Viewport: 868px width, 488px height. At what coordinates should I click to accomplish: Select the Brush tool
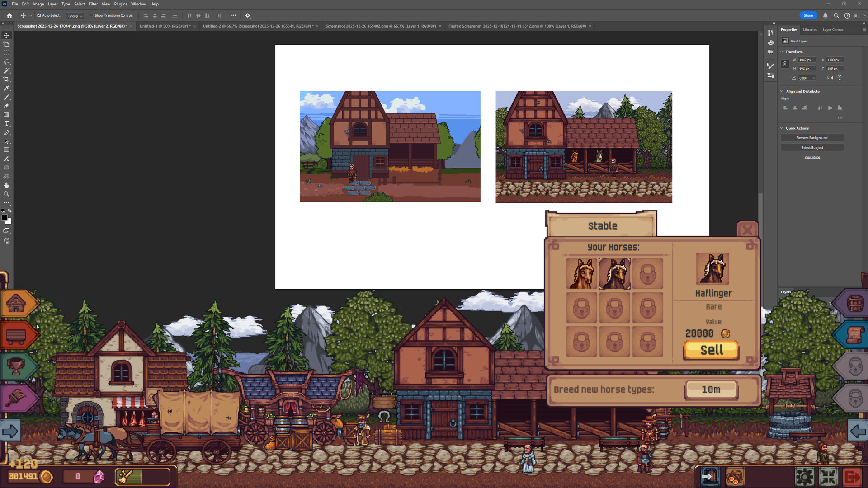pos(6,97)
